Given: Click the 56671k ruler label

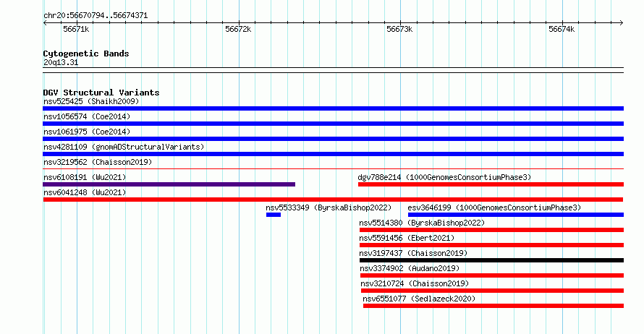Looking at the screenshot, I should tap(76, 30).
